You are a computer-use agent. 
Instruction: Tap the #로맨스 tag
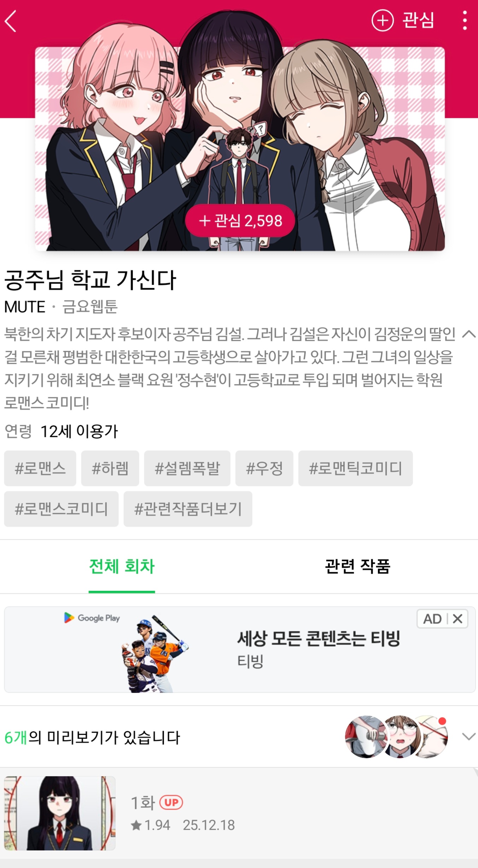point(40,468)
